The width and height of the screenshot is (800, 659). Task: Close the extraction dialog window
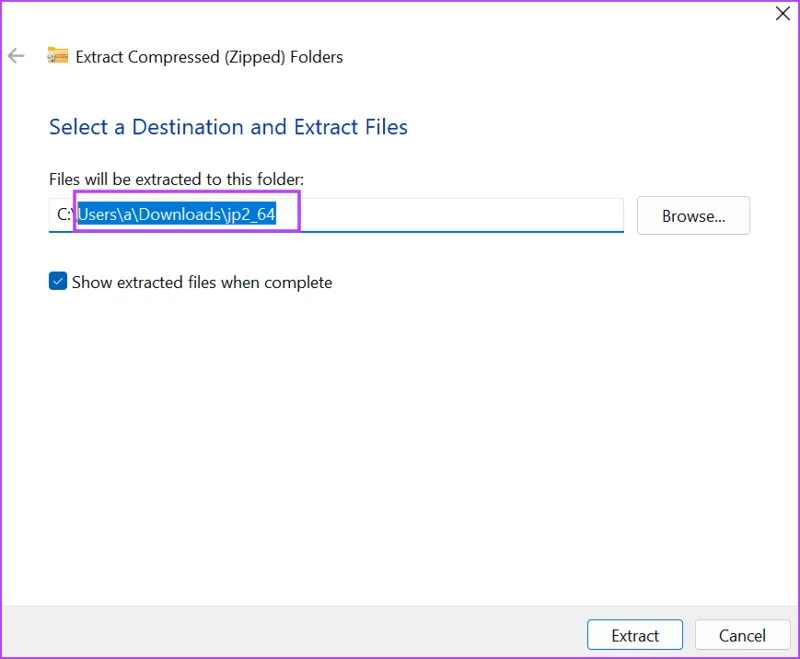click(783, 13)
